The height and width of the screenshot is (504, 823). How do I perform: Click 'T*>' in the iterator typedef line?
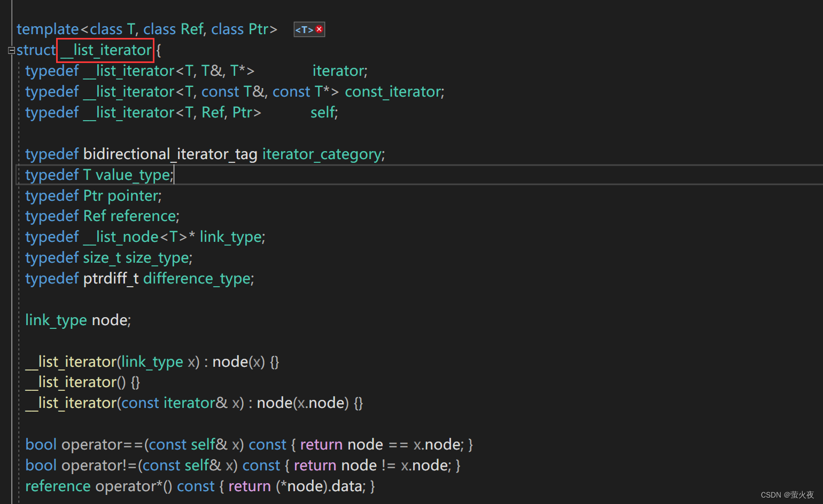click(242, 71)
